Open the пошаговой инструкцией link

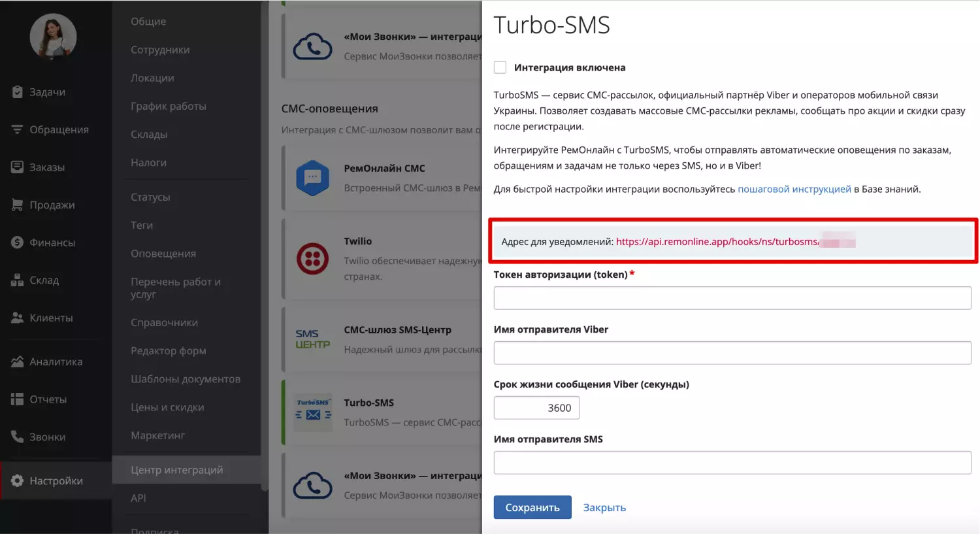click(x=794, y=189)
